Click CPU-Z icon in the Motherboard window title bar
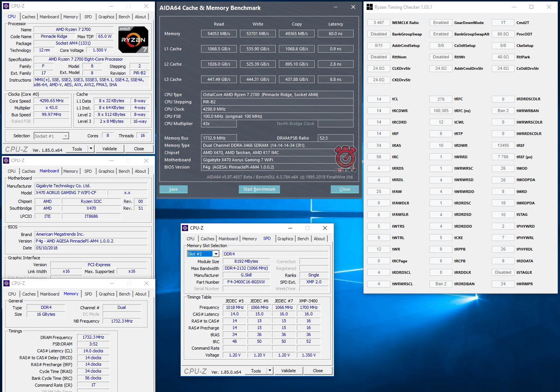Image resolution: width=560 pixels, height=392 pixels. point(6,161)
